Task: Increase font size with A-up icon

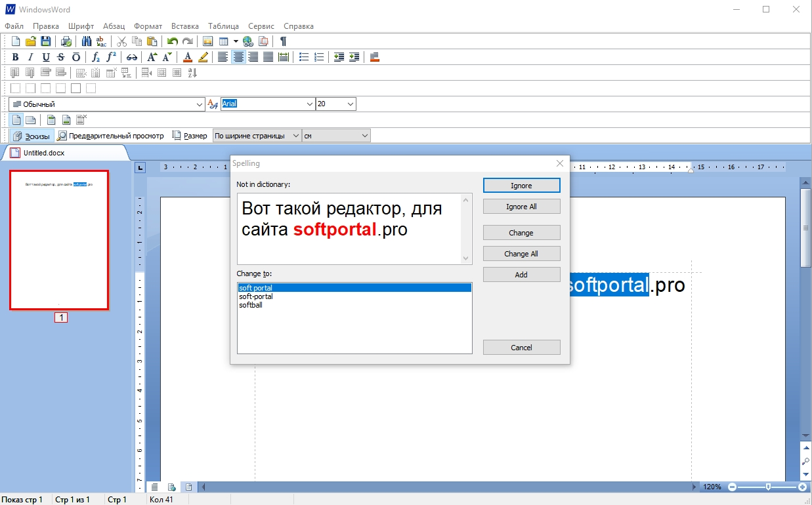Action: click(152, 57)
